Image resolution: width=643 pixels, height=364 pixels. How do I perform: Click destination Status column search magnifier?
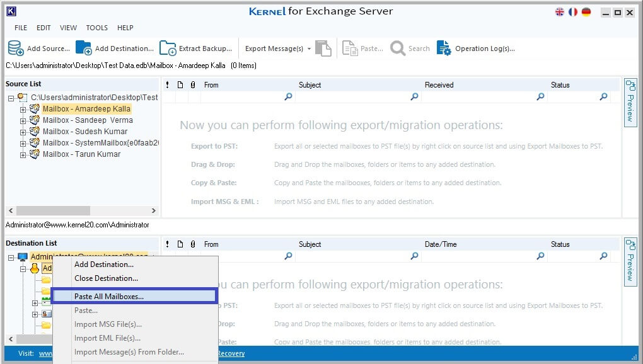point(604,256)
